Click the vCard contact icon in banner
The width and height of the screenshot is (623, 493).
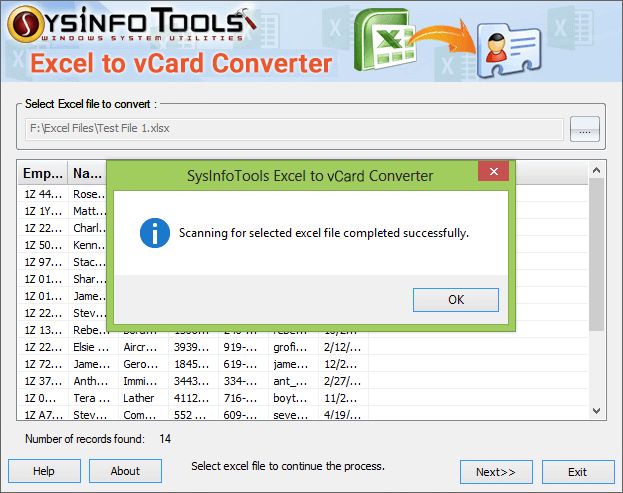tap(509, 50)
